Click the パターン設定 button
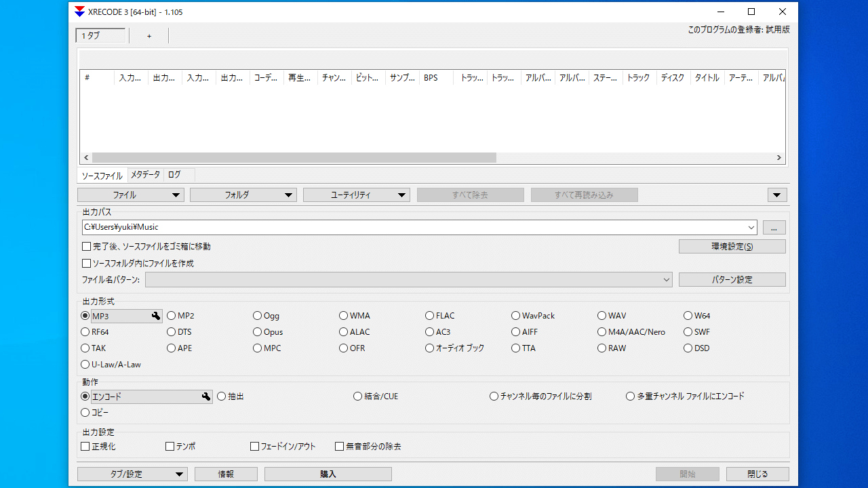This screenshot has height=488, width=868. pyautogui.click(x=732, y=280)
